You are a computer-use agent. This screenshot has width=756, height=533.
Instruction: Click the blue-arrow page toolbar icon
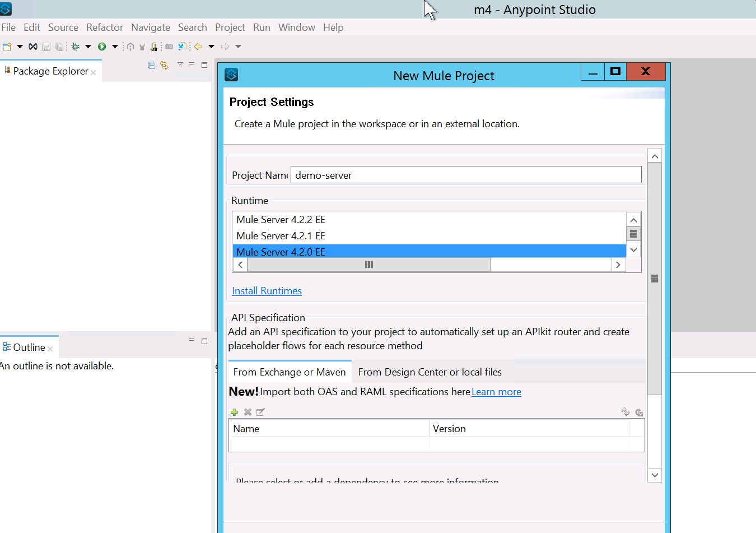[182, 47]
